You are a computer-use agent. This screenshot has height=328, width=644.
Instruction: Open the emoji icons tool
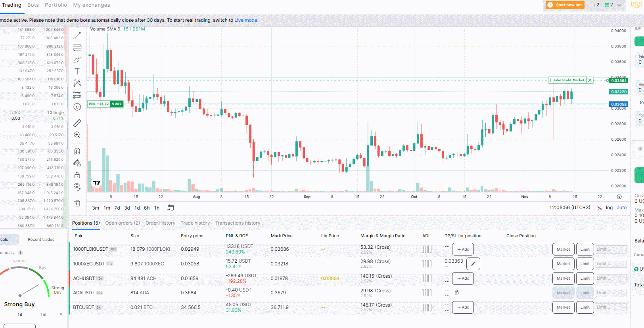[77, 107]
